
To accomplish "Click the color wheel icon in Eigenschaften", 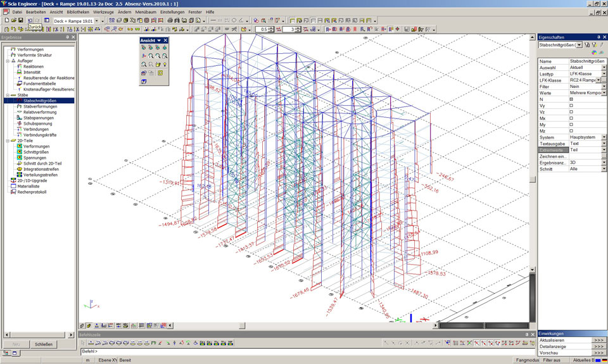I will [x=593, y=53].
